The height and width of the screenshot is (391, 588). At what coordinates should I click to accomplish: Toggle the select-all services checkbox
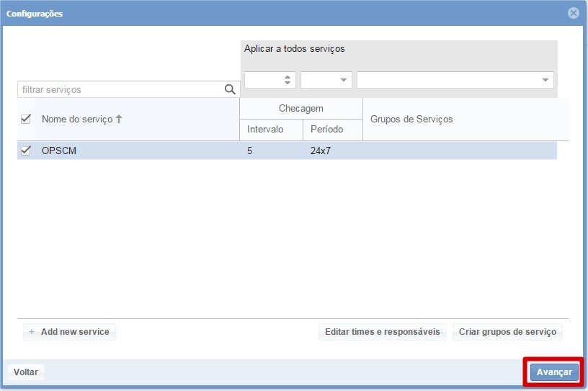[x=27, y=119]
